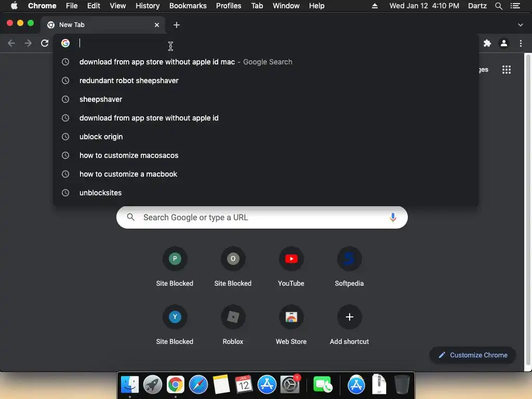
Task: Click the eject icon in the menu bar
Action: click(x=375, y=6)
